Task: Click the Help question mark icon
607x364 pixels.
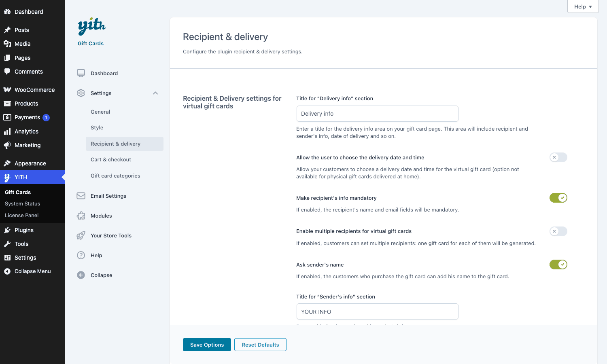Action: tap(81, 255)
